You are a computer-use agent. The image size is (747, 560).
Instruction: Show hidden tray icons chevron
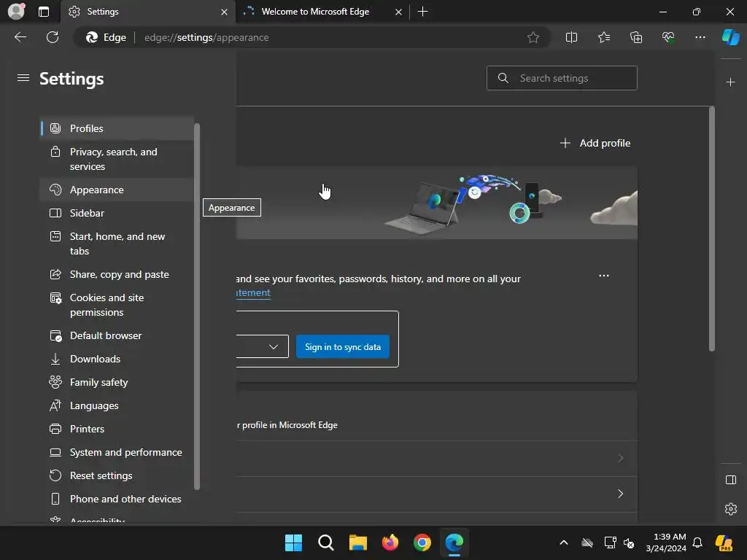coord(564,542)
